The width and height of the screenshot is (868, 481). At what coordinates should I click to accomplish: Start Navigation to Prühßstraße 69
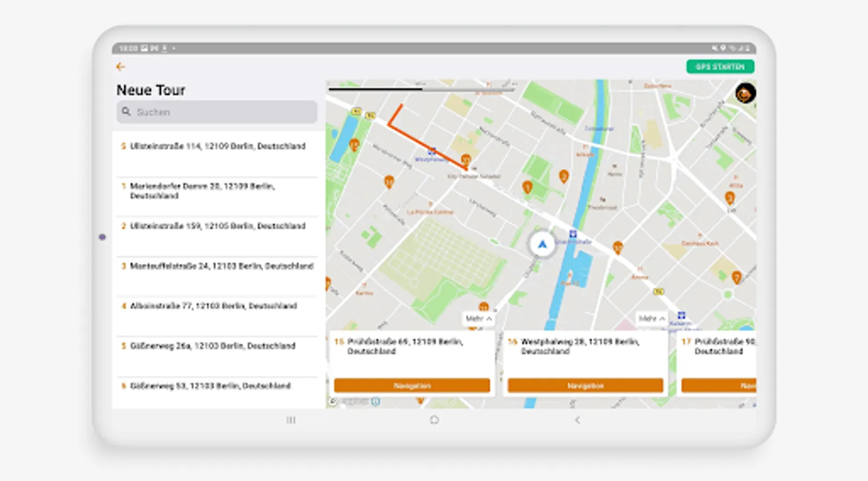click(412, 386)
